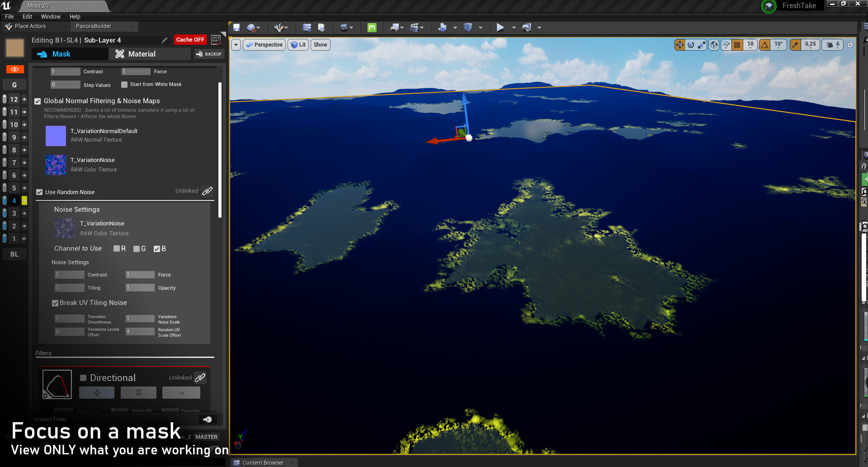Image resolution: width=868 pixels, height=467 pixels.
Task: Toggle world/local coordinate globe icon
Action: 714,45
